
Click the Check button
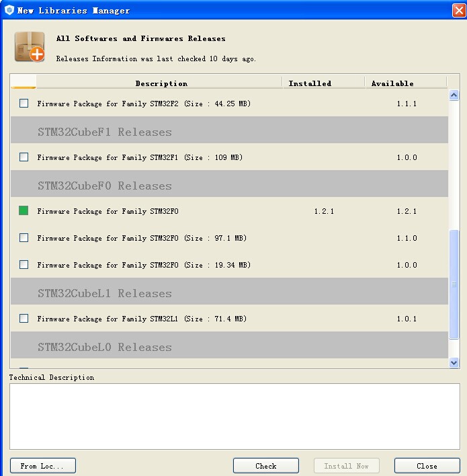pyautogui.click(x=266, y=466)
